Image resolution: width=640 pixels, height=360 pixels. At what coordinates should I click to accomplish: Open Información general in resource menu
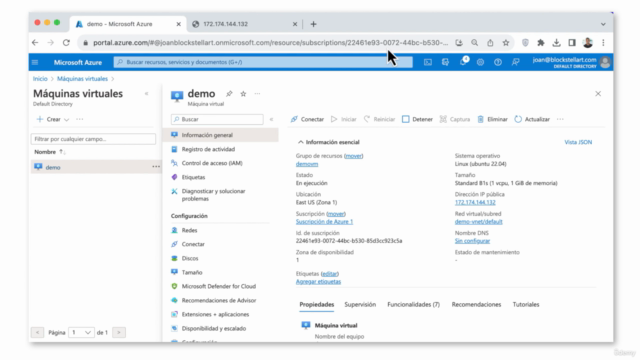pos(221,135)
